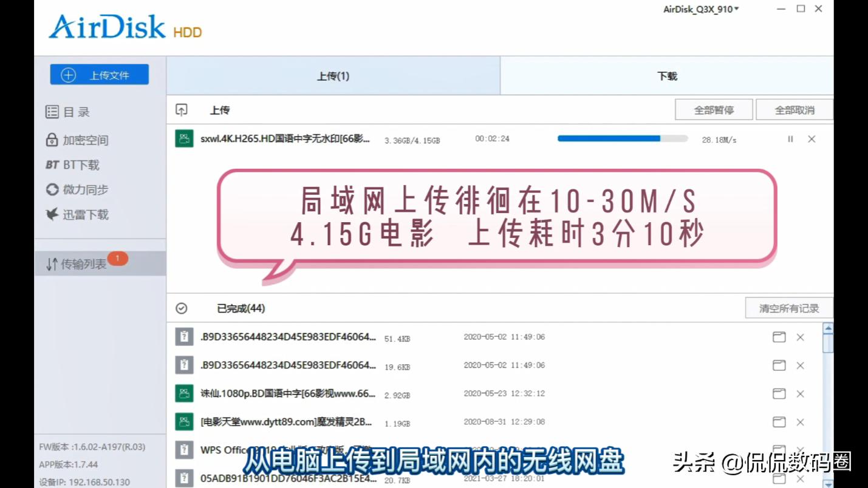Open 加密空间 encrypted space via lock icon
The image size is (868, 488).
[x=52, y=140]
